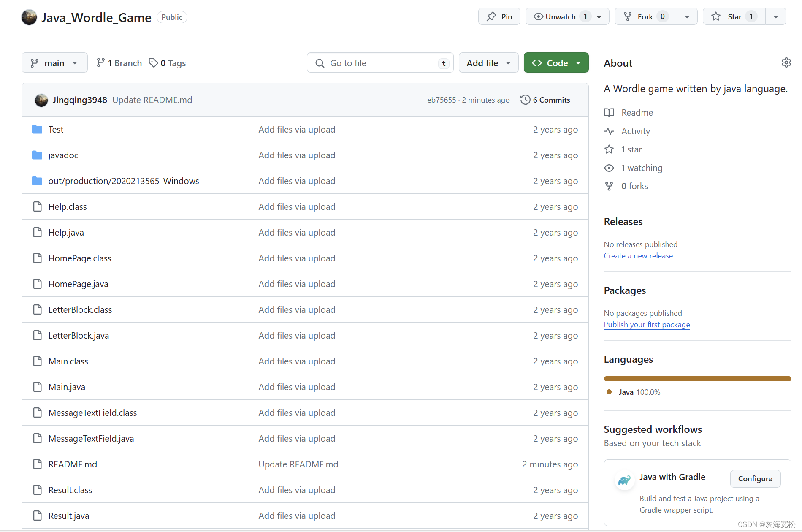Open the 1 Branch link

[x=119, y=63]
